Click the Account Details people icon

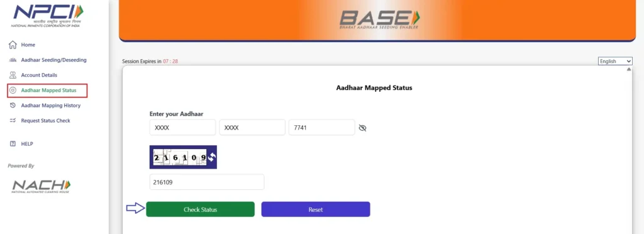[13, 75]
